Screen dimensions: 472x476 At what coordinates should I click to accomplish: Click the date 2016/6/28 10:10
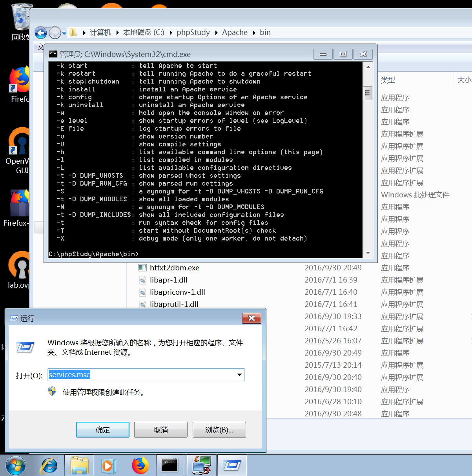click(333, 402)
